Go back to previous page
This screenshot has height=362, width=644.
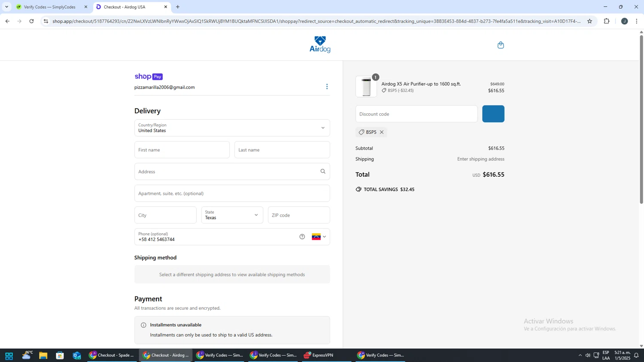point(7,21)
